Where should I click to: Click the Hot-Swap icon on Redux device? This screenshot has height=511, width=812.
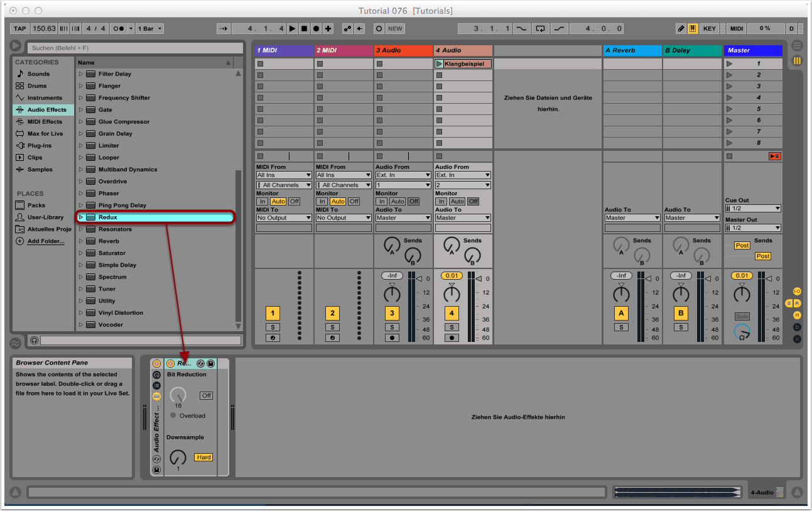tap(200, 363)
